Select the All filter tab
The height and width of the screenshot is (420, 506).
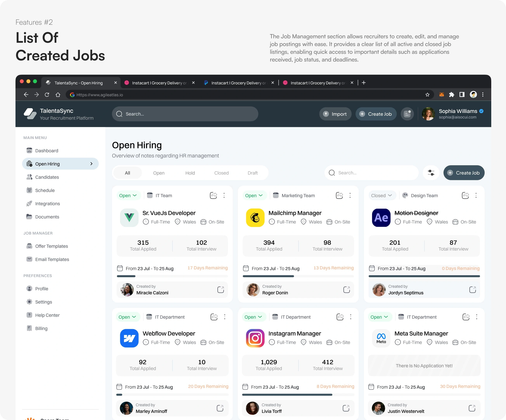127,173
